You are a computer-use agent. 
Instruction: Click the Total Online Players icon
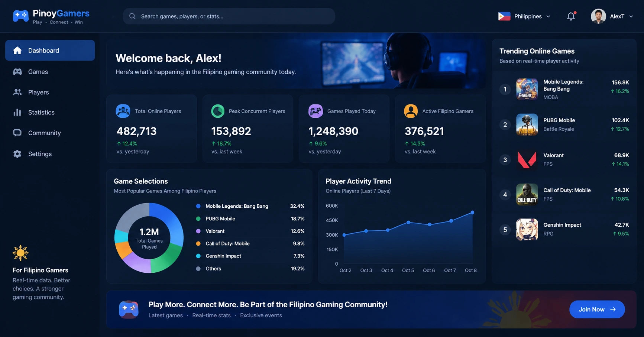(x=123, y=111)
